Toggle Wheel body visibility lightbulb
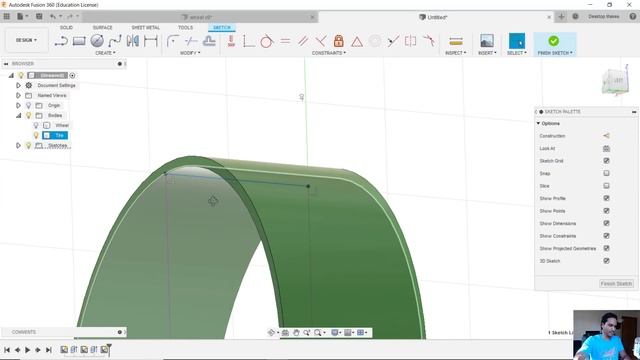 coord(36,125)
